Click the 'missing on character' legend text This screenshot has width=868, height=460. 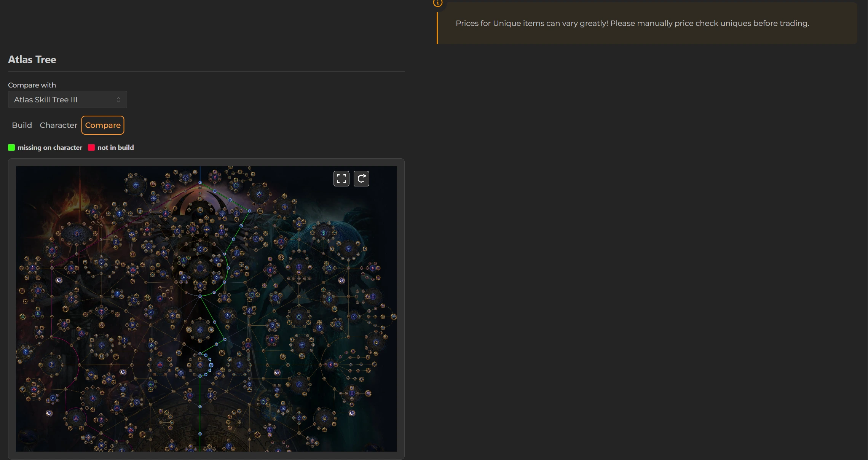click(x=50, y=148)
